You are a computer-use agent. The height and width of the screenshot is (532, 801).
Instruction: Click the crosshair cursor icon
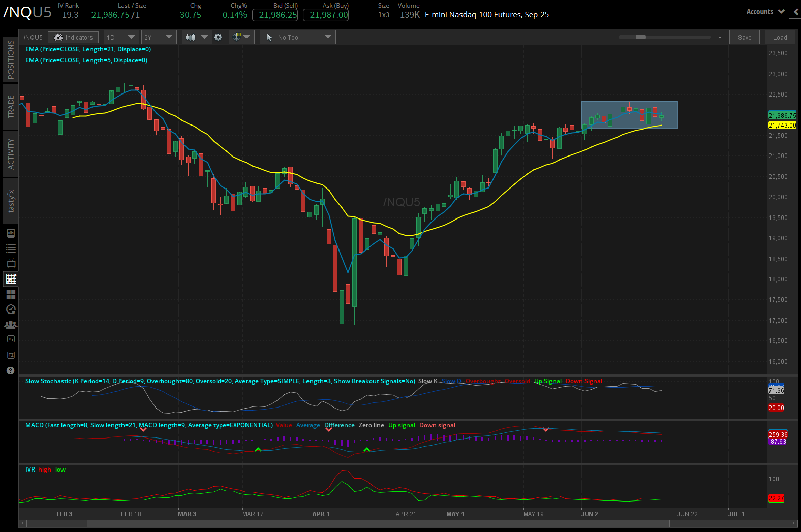click(236, 37)
